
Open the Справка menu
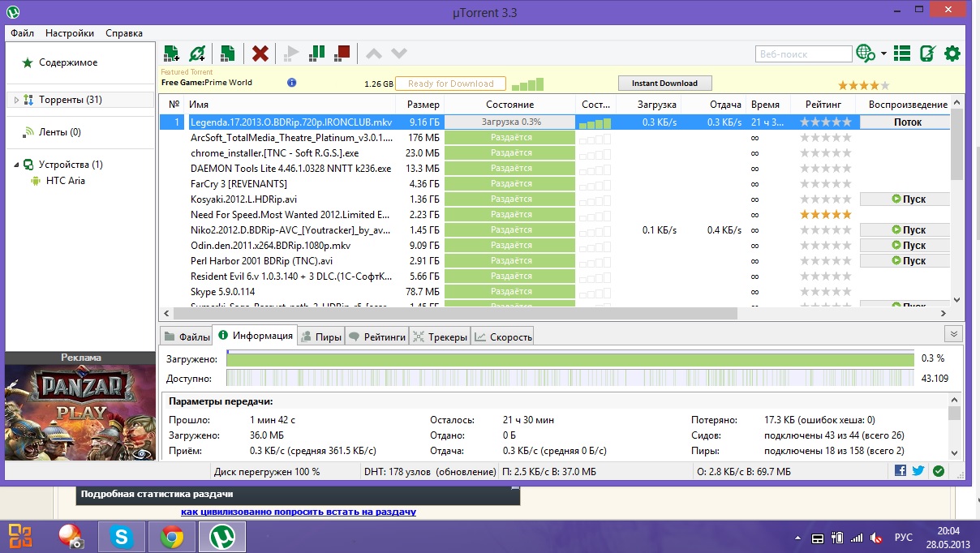124,33
